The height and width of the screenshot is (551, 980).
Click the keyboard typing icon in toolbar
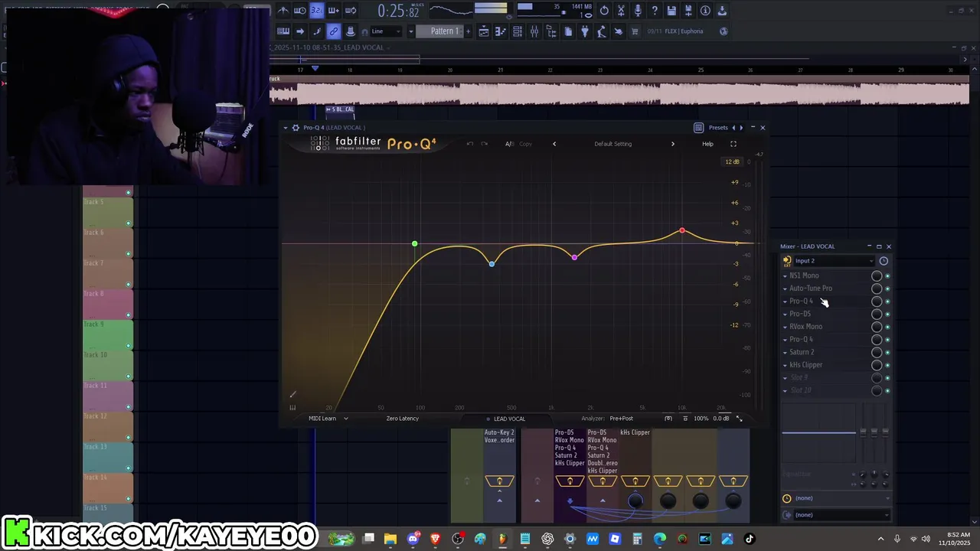click(x=283, y=31)
